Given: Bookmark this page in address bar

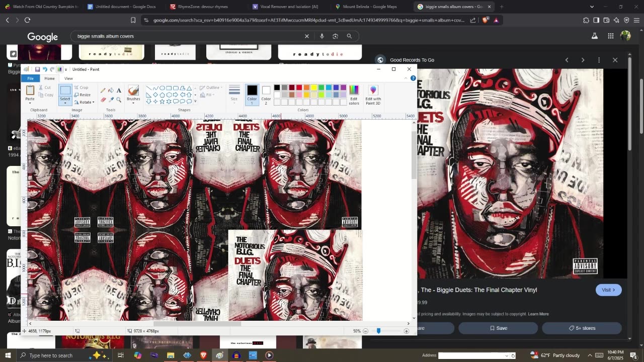Looking at the screenshot, I should [x=133, y=20].
